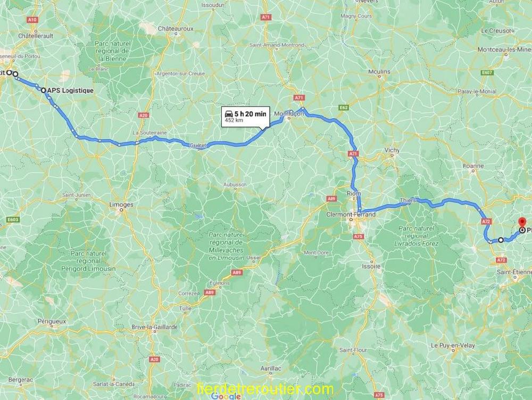Click the A72 road shield near destination

(x=486, y=222)
